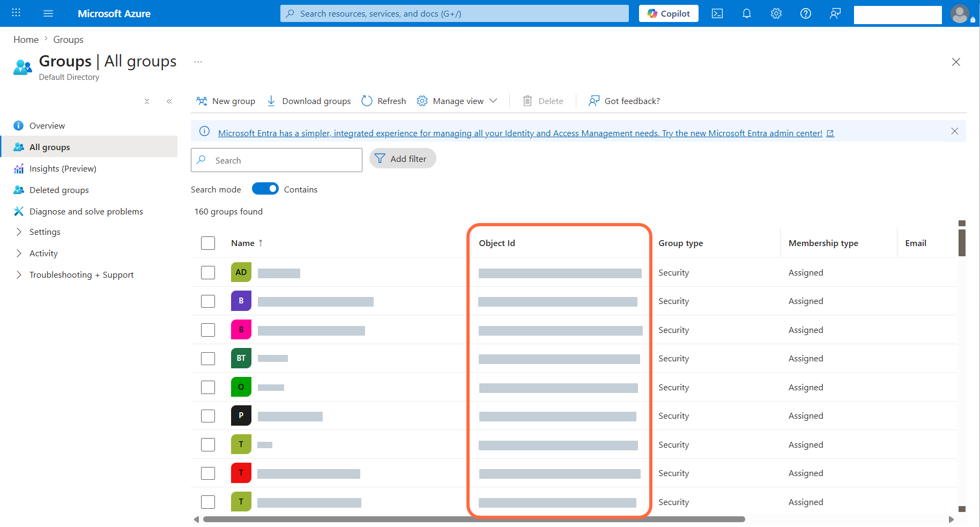The height and width of the screenshot is (527, 980).
Task: Click the Membership type column header
Action: (x=823, y=243)
